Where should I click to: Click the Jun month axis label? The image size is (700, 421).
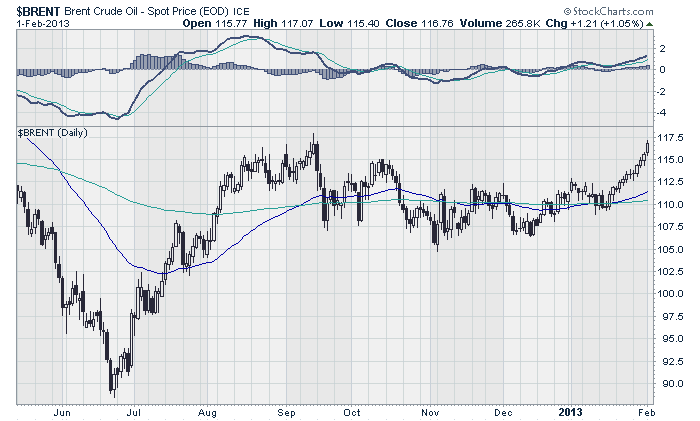click(x=62, y=413)
